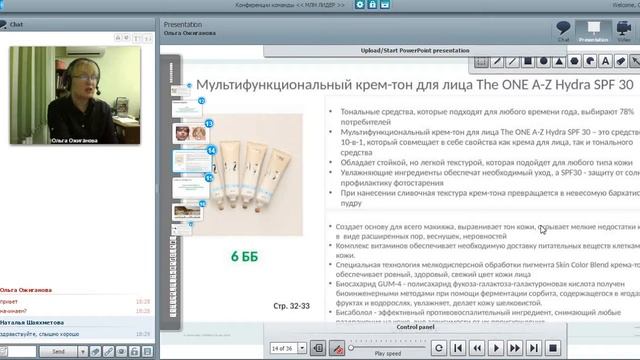640x360 pixels.
Task: Start the presentation play button
Action: pyautogui.click(x=496, y=348)
